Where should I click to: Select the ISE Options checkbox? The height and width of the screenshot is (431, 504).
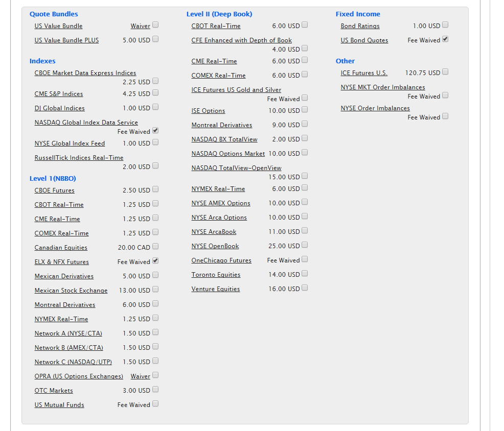pyautogui.click(x=305, y=109)
